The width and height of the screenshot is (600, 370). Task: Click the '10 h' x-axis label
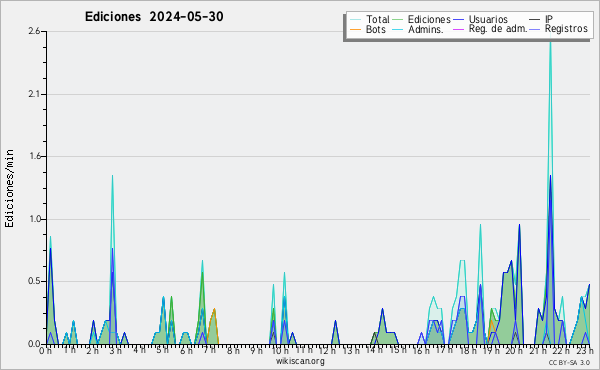(280, 350)
